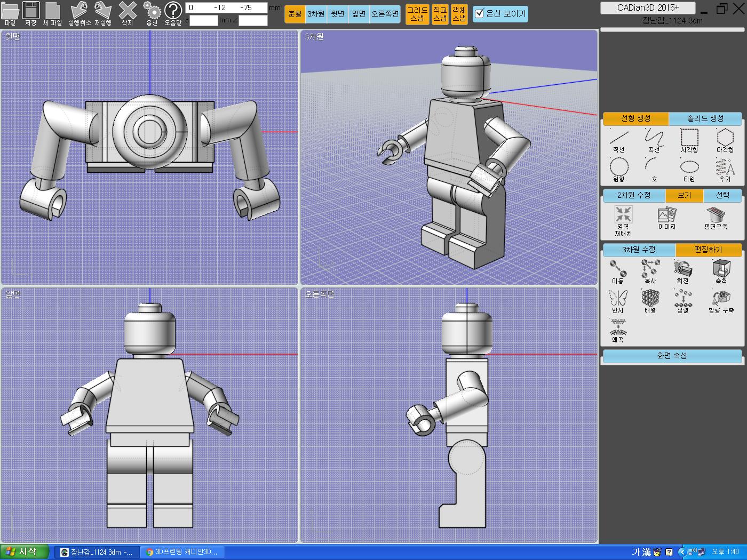Viewport: 747px width, 560px height.
Task: Toggle the 은선 보이기 hidden-line checkbox
Action: (480, 14)
